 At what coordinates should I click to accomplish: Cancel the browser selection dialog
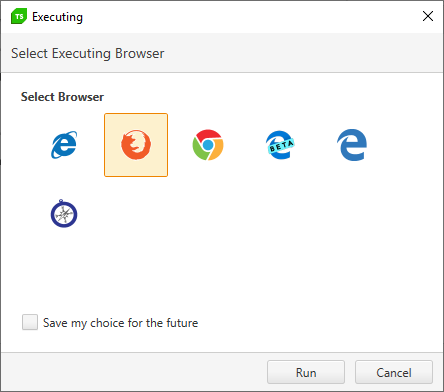(x=394, y=372)
